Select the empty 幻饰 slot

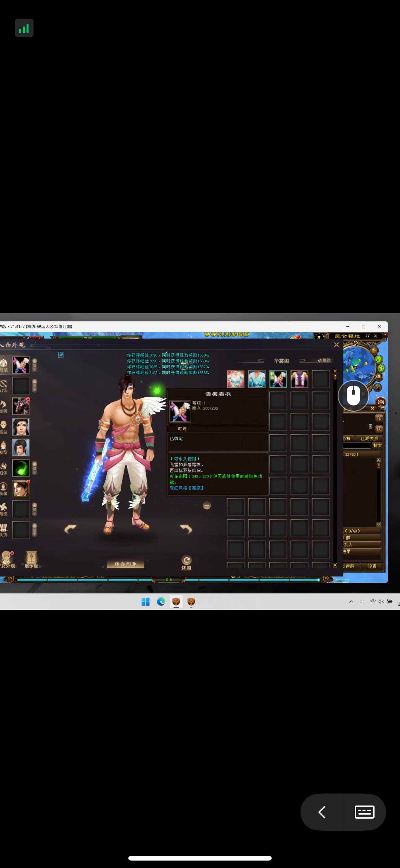pyautogui.click(x=21, y=386)
